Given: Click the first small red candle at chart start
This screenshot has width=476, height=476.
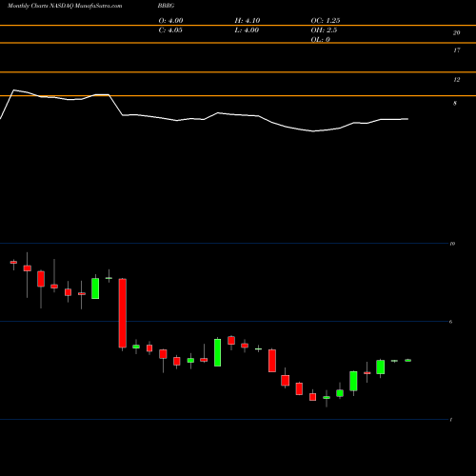Looking at the screenshot, I should 13,262.
